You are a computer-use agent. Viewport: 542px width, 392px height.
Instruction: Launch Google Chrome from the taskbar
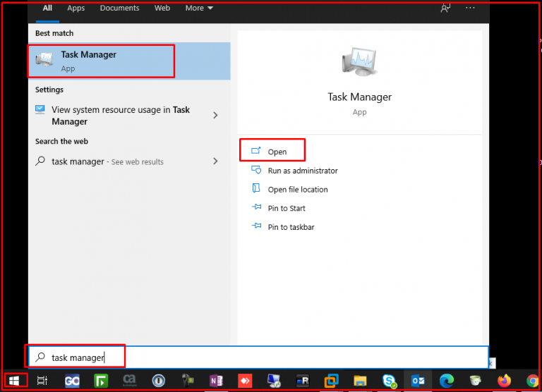coord(533,381)
